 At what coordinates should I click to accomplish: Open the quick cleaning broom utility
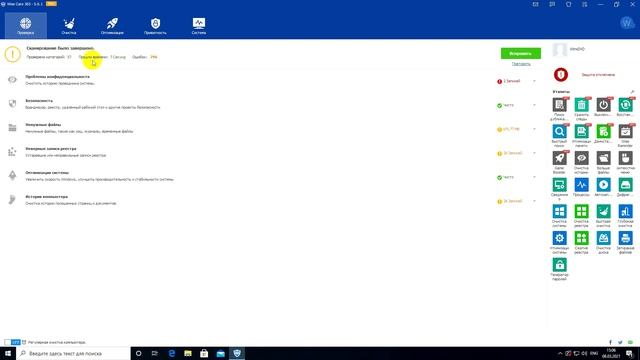(603, 211)
